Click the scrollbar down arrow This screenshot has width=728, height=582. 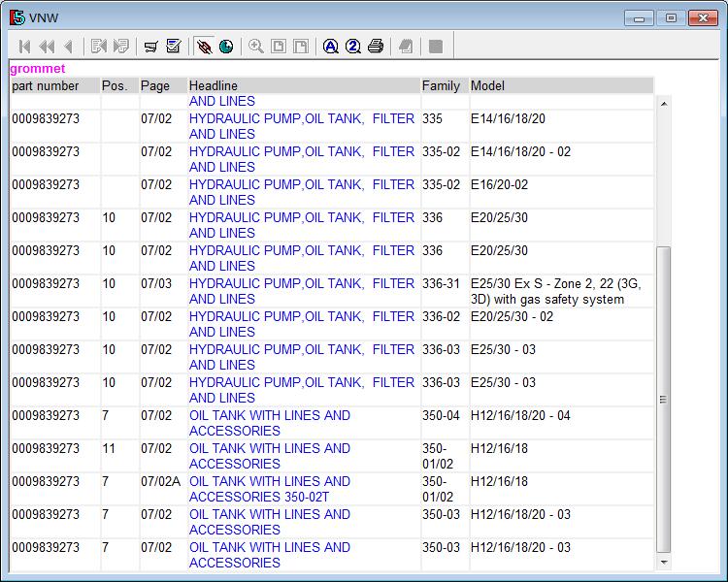click(x=664, y=563)
